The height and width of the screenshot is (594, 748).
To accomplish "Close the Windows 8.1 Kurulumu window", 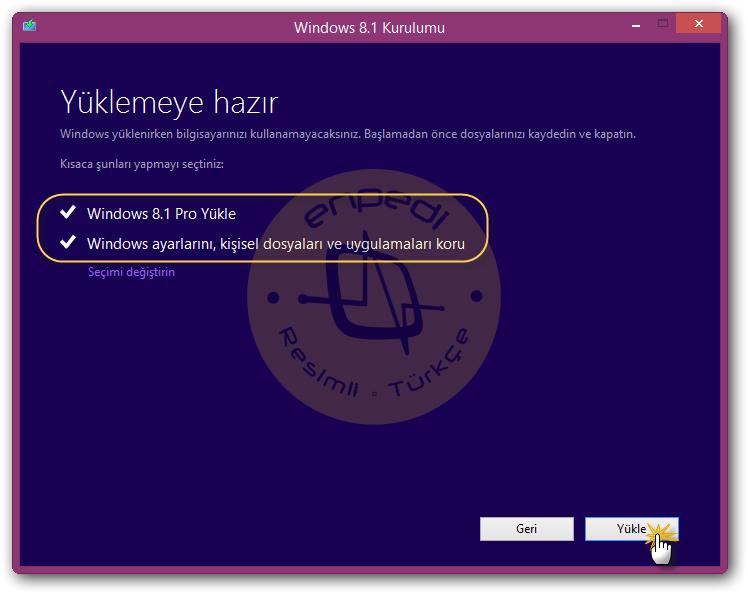I will 698,23.
